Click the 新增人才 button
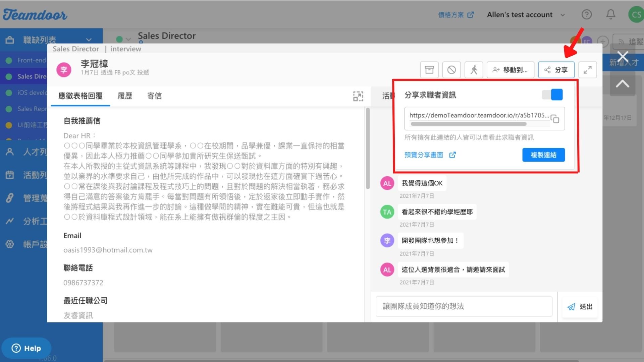The image size is (644, 362). click(x=623, y=62)
